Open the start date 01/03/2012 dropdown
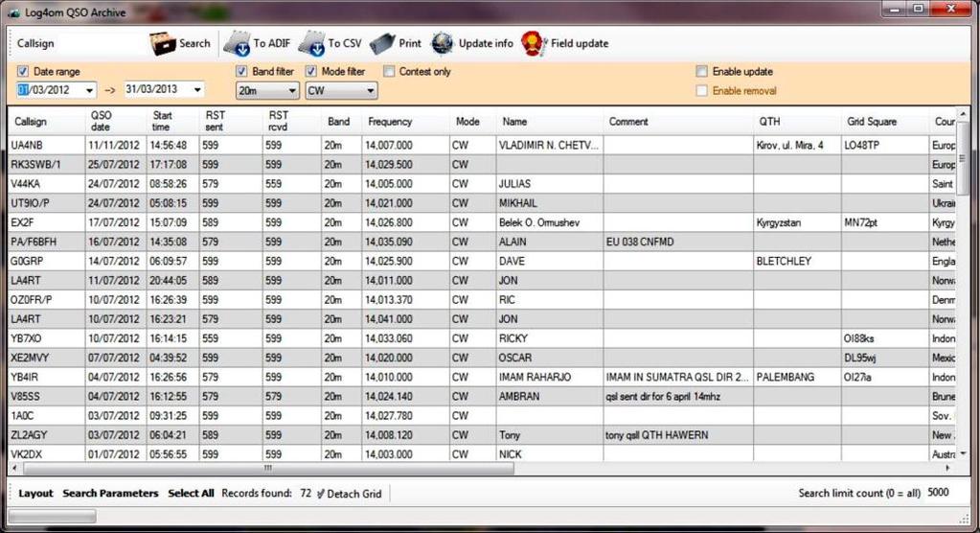Screen dimensions: 980x533 pyautogui.click(x=89, y=90)
